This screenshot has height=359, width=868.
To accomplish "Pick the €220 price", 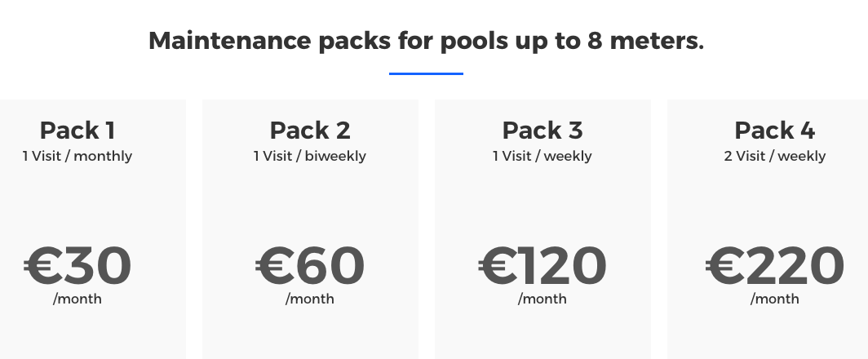I will [775, 266].
